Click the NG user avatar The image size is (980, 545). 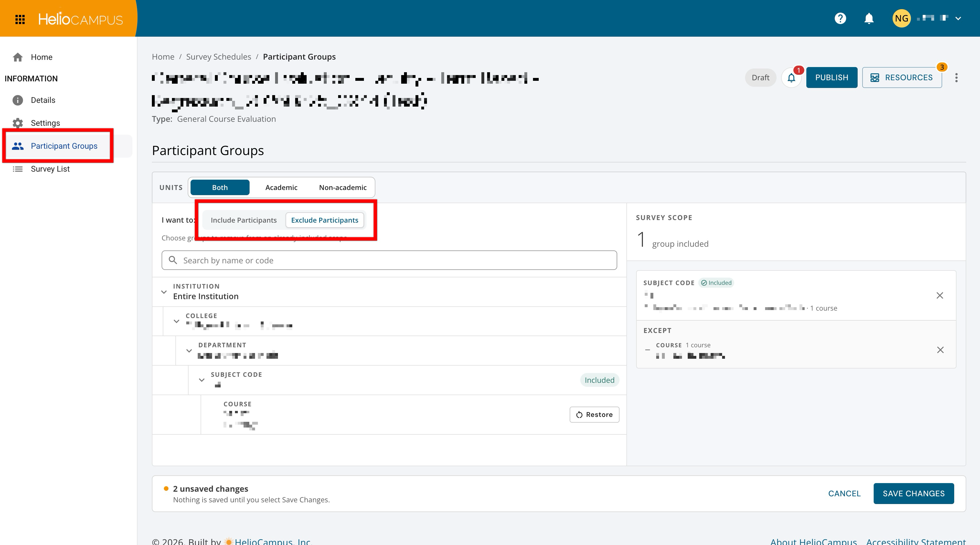pyautogui.click(x=901, y=18)
